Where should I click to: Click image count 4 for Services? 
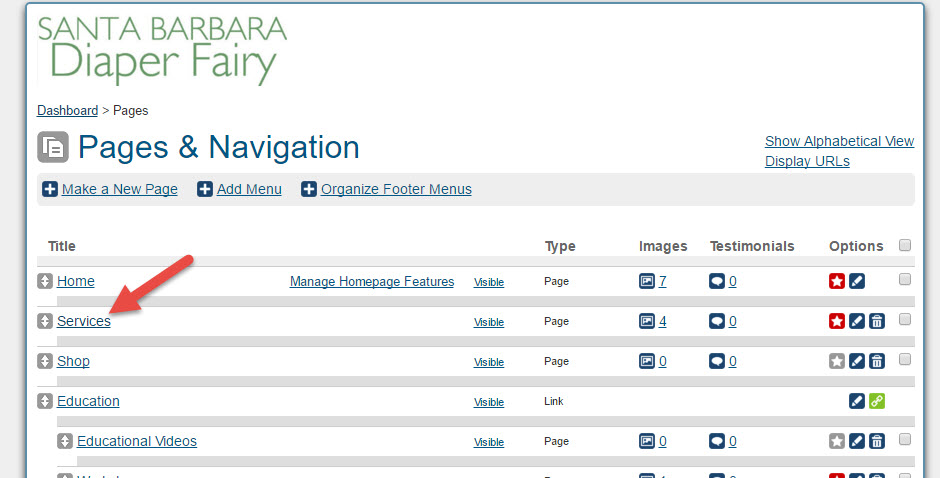coord(662,321)
